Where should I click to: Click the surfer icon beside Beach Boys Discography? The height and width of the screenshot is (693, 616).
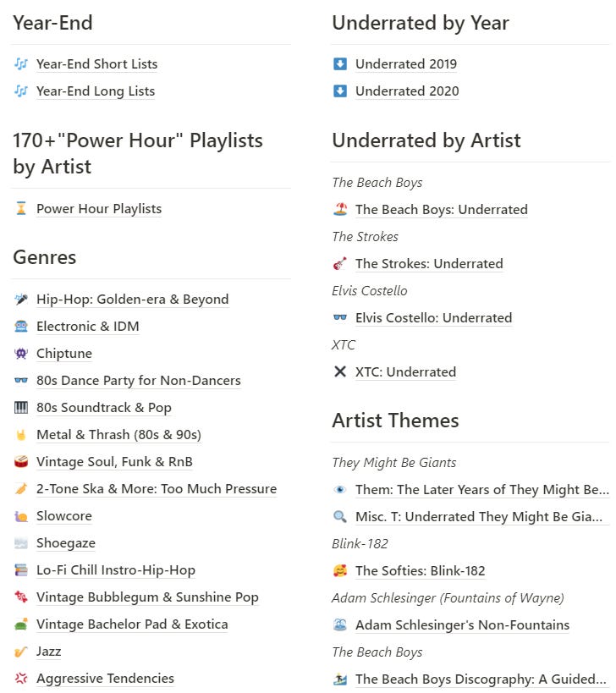click(x=340, y=679)
